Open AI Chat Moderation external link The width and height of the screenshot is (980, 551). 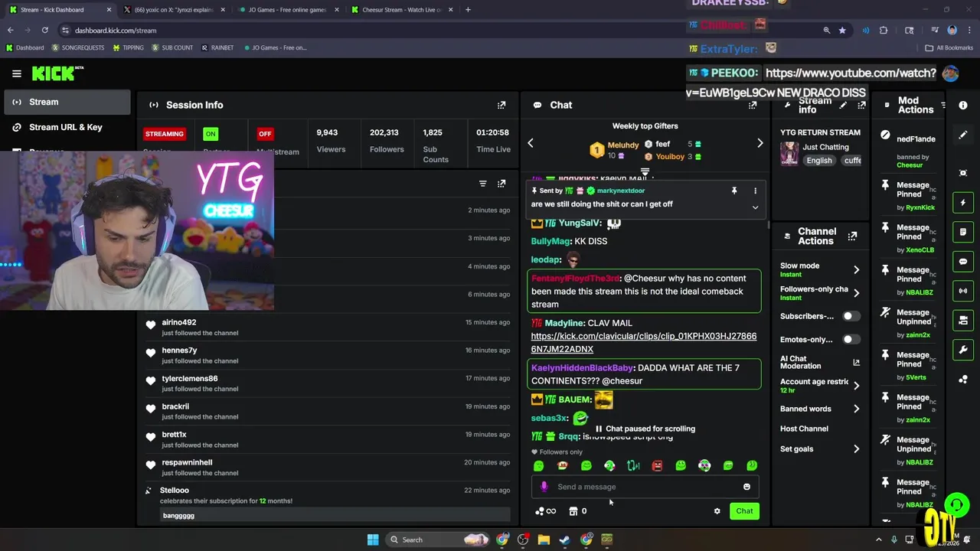tap(856, 362)
